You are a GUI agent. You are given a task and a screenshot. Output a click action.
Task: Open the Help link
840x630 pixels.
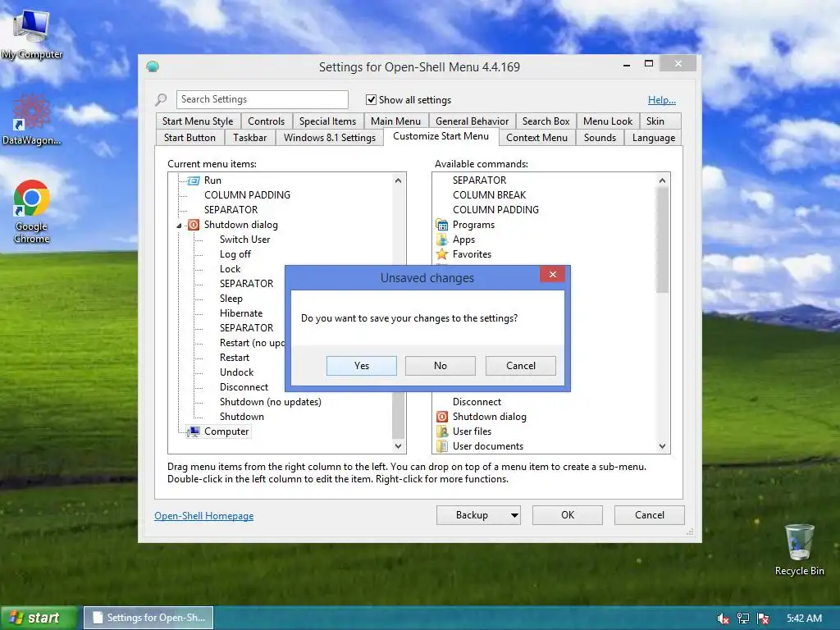click(662, 100)
